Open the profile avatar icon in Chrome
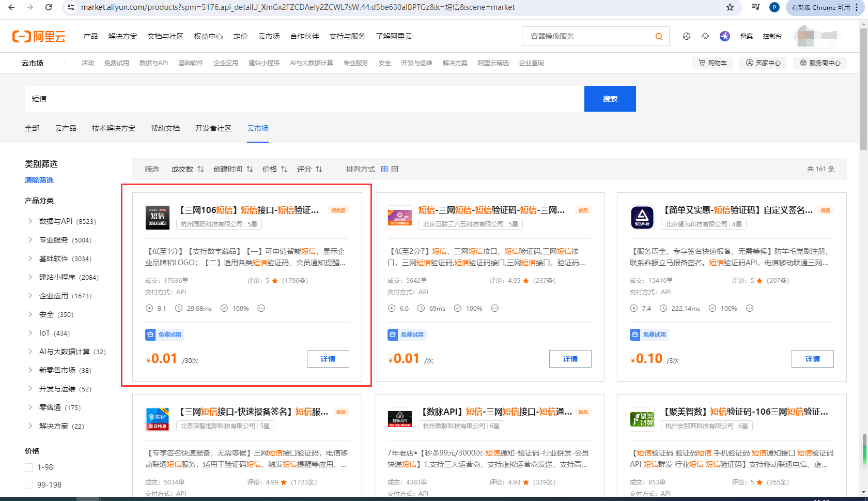The width and height of the screenshot is (868, 501). pos(774,7)
